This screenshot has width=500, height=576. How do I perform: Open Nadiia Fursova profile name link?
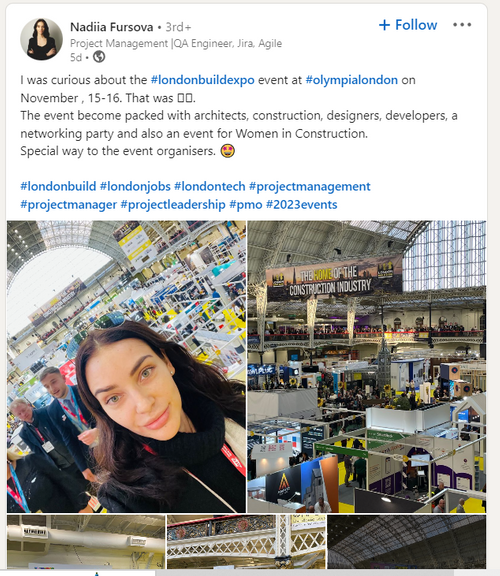click(x=112, y=27)
